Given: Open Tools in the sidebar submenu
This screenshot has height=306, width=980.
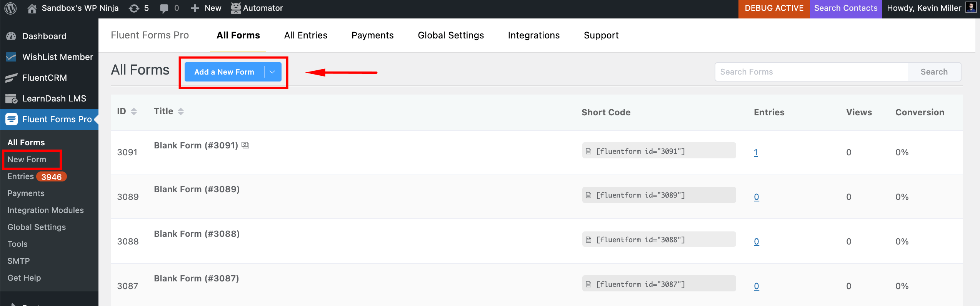Looking at the screenshot, I should (17, 244).
